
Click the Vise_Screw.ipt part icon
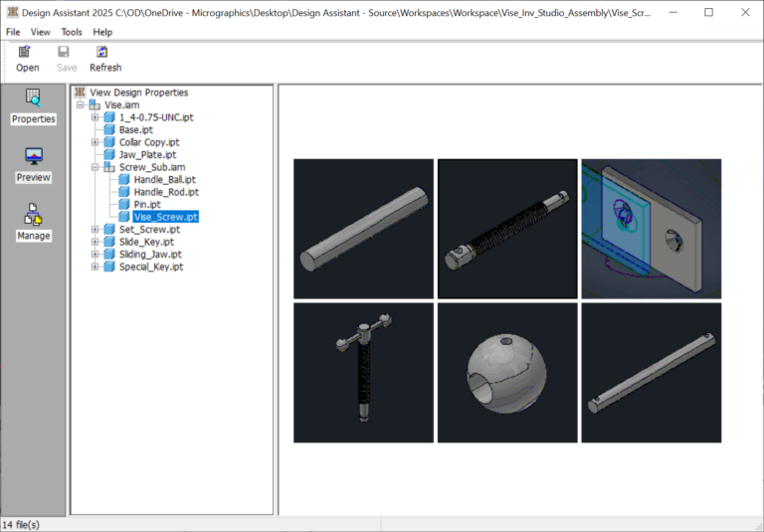[123, 217]
